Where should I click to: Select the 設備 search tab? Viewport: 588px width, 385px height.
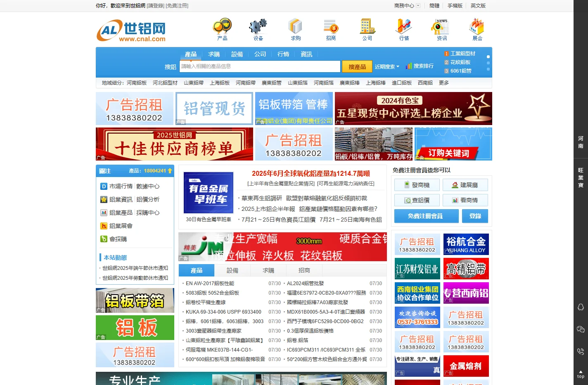(x=237, y=54)
